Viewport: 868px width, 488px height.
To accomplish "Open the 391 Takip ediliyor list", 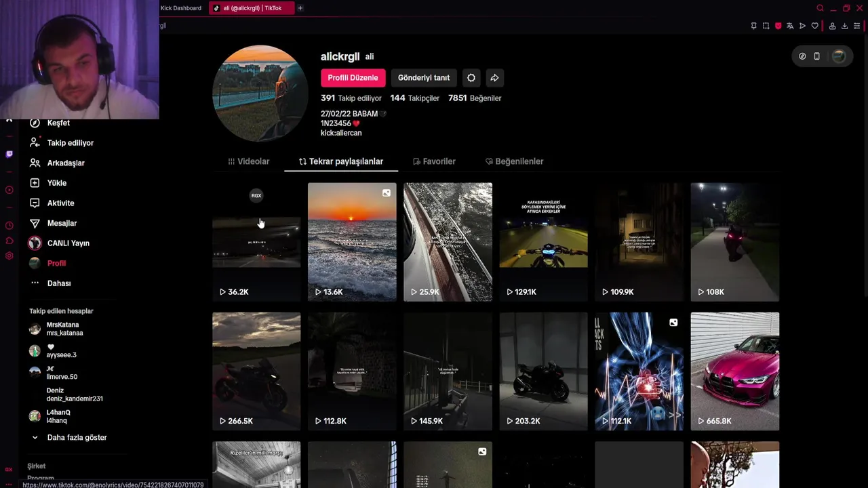I will [351, 98].
